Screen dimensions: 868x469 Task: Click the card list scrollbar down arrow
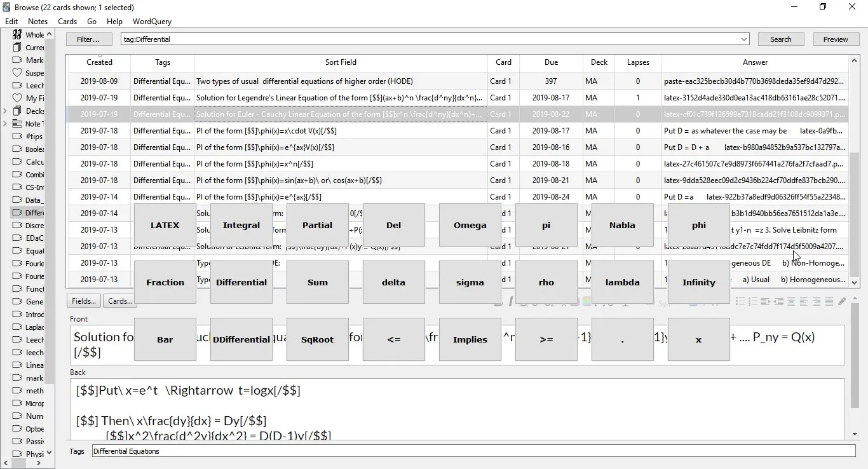click(854, 283)
